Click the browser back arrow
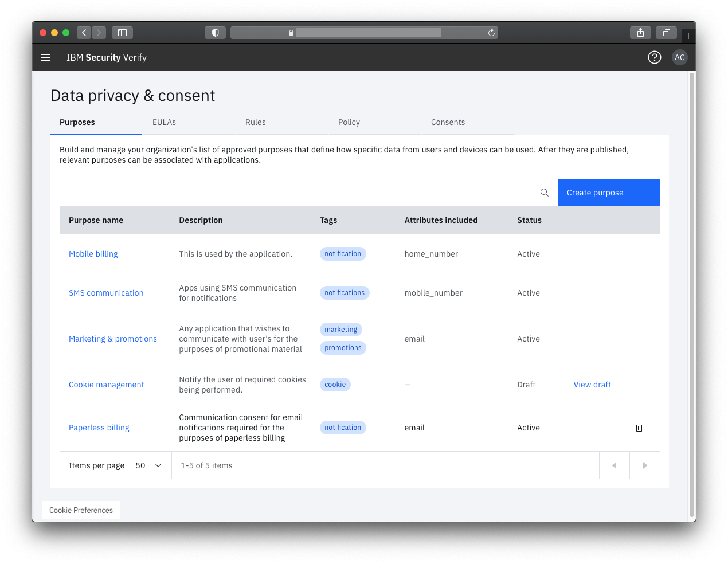This screenshot has height=564, width=728. (84, 33)
